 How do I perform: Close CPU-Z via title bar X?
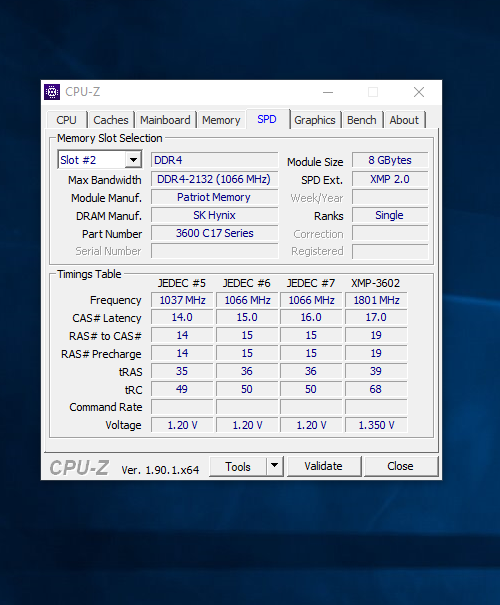(x=419, y=92)
